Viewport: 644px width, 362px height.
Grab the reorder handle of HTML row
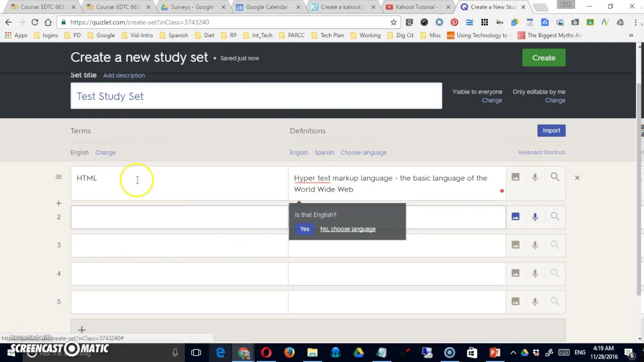(58, 177)
